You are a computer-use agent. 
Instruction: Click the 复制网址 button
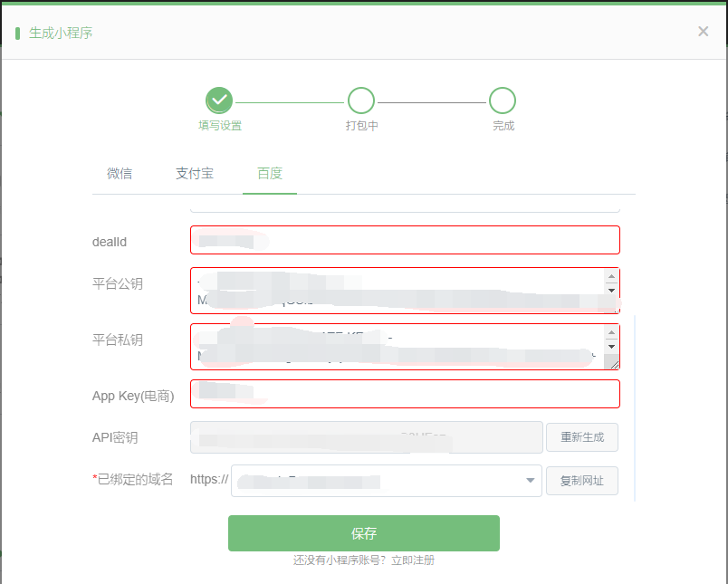[581, 481]
